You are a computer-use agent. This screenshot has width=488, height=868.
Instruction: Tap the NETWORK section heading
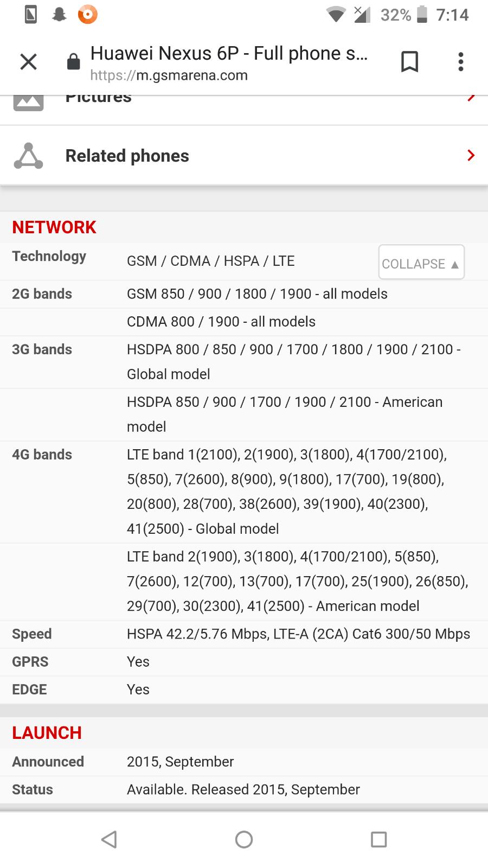point(54,227)
